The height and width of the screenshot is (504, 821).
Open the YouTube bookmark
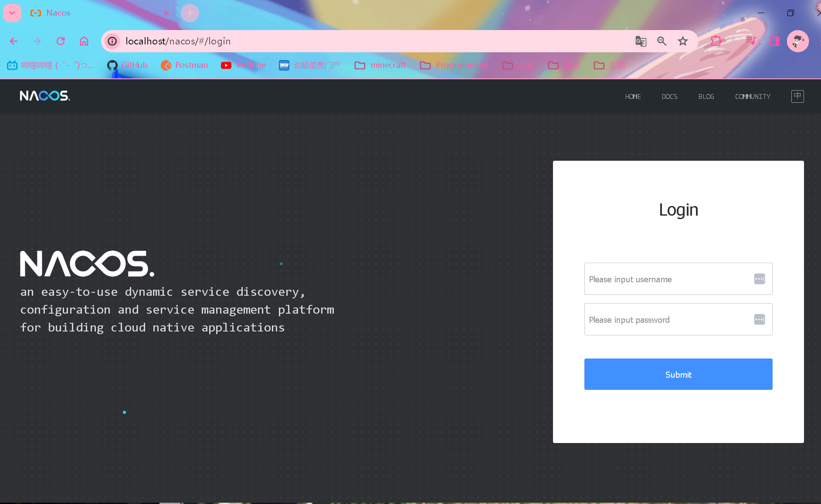coord(244,65)
